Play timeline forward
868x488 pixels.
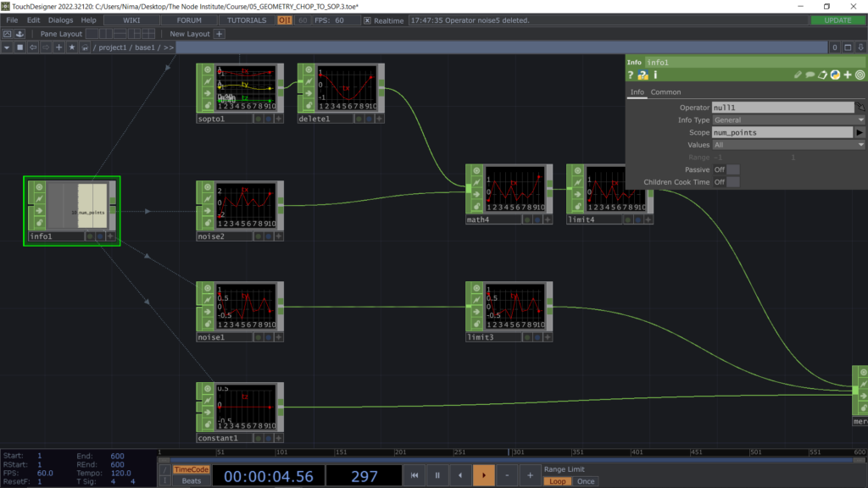pyautogui.click(x=484, y=475)
